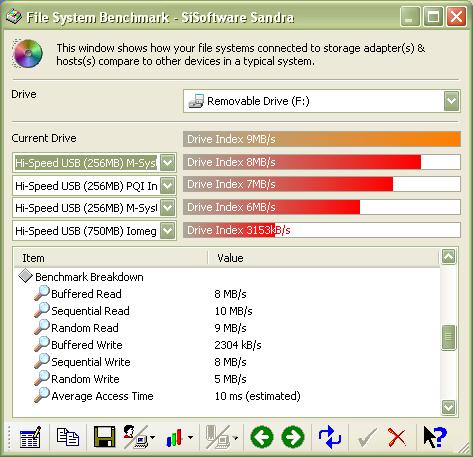Click the grey checkmark OK icon

click(367, 437)
